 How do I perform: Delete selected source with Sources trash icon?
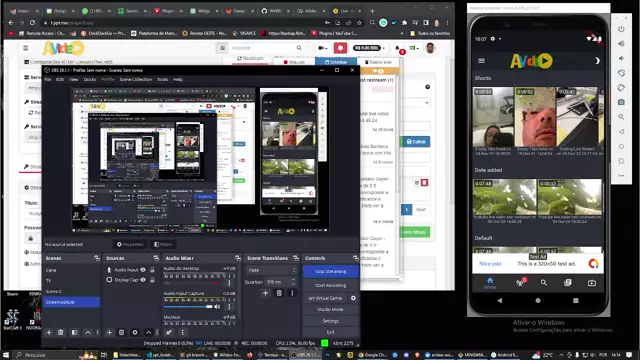(x=122, y=332)
